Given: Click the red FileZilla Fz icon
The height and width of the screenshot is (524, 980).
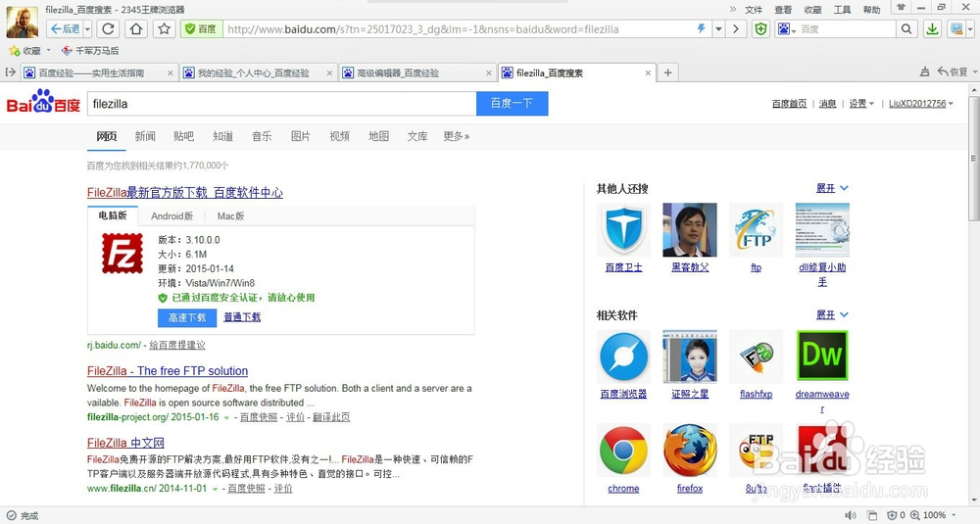Looking at the screenshot, I should coord(122,253).
